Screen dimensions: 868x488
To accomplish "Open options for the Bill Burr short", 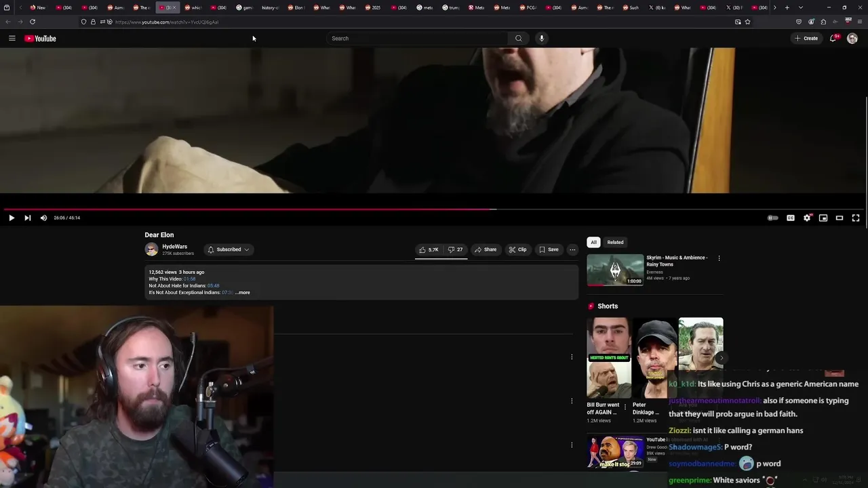I will point(625,407).
